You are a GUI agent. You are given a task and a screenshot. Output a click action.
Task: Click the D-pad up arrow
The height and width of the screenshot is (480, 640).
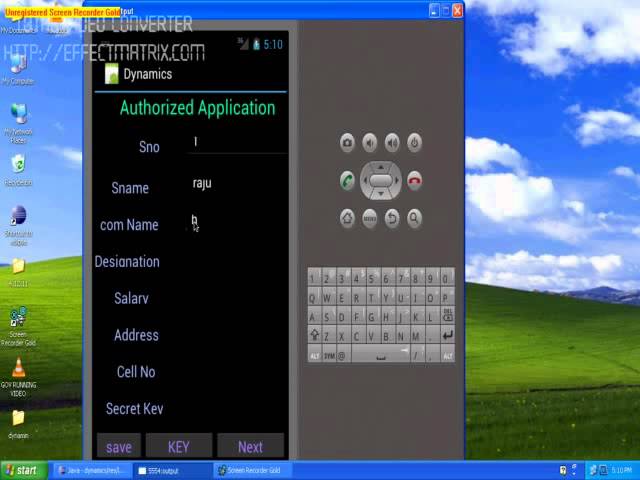pos(380,167)
